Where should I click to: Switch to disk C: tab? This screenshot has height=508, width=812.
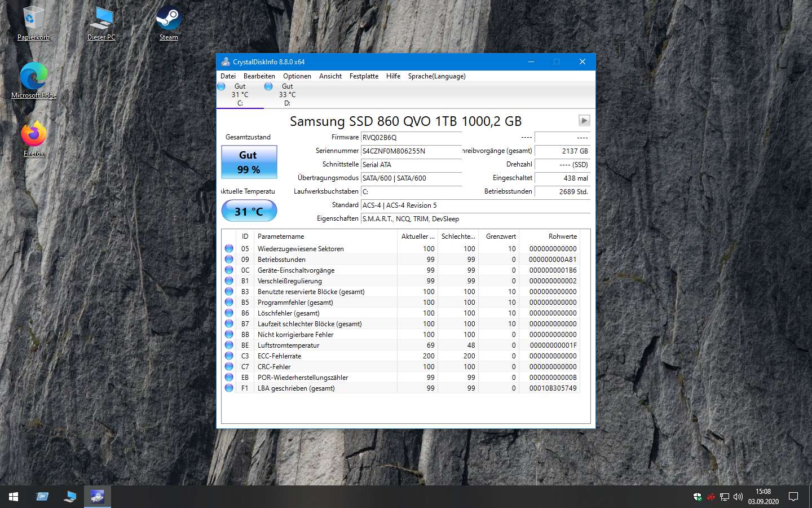tap(240, 95)
